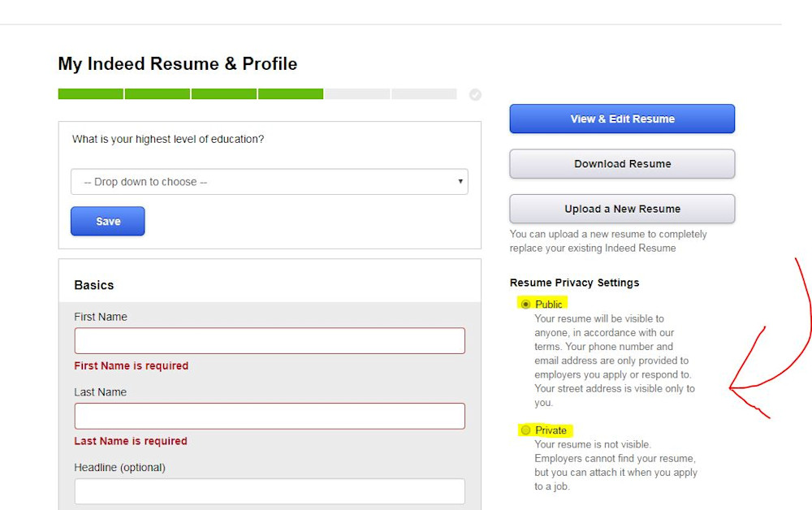812x510 pixels.
Task: Select the Public resume privacy option
Action: click(525, 304)
